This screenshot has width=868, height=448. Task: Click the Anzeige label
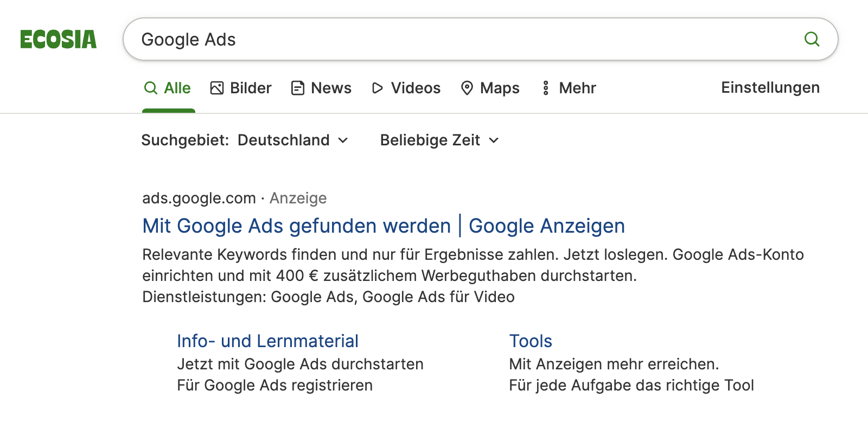tap(298, 198)
